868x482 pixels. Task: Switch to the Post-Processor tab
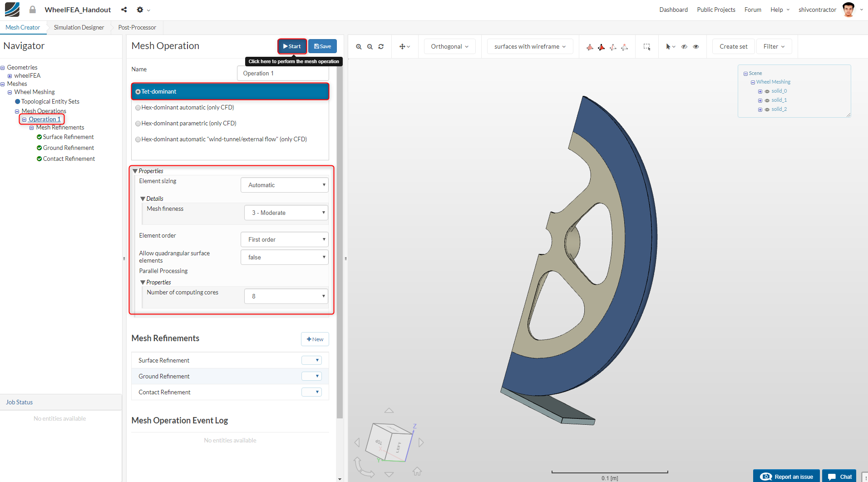coord(137,27)
